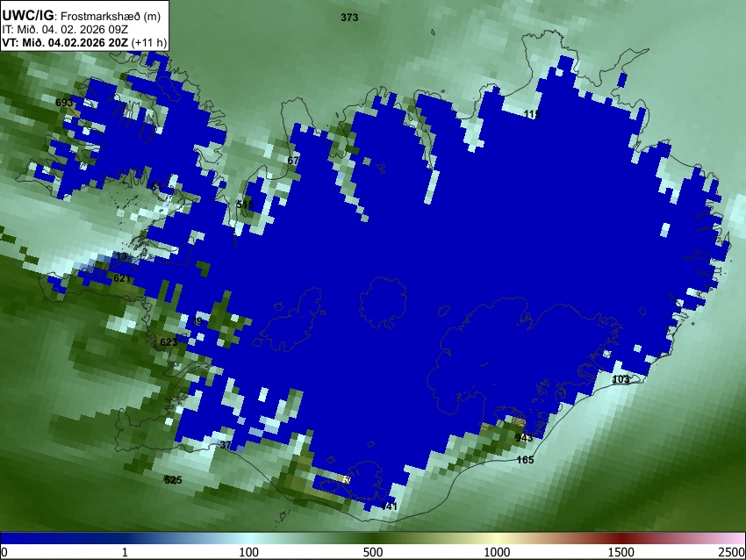
Task: Click the value 621 on the map
Action: 122,278
